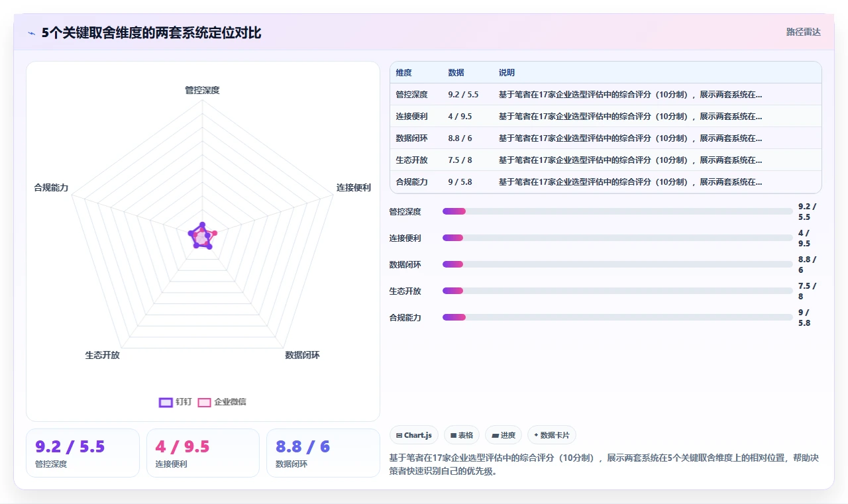Select the 数据闭环 table row cell

pyautogui.click(x=411, y=138)
